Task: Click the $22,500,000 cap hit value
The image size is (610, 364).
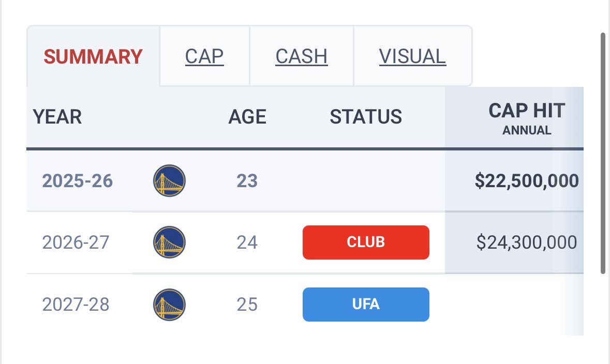Action: pyautogui.click(x=527, y=181)
